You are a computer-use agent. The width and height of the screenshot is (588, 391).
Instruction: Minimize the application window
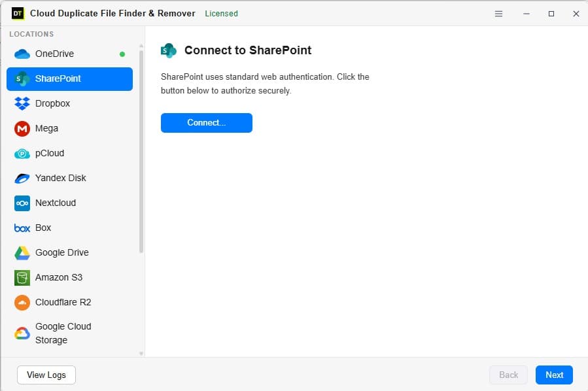[527, 14]
